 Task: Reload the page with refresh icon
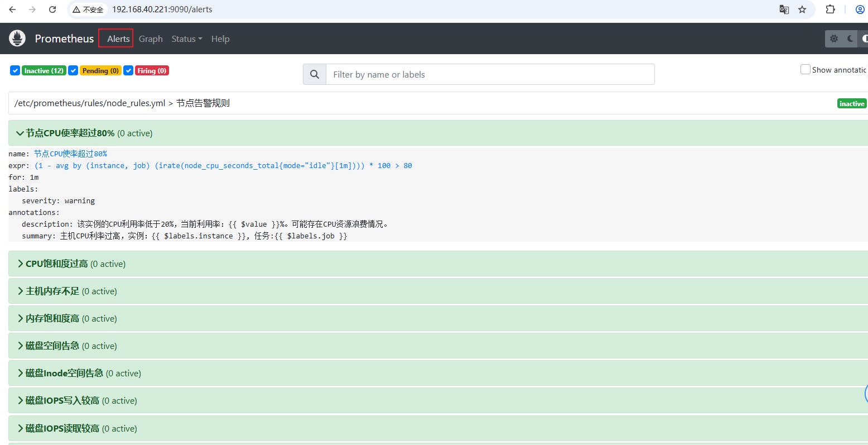pos(52,9)
